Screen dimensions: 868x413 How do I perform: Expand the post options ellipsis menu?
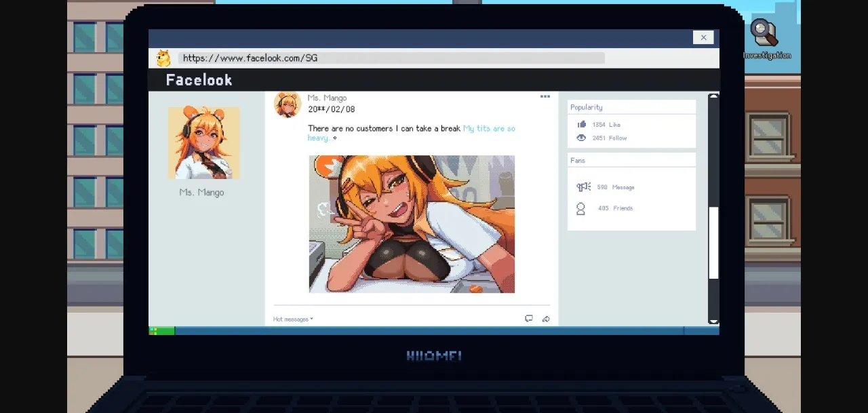(x=545, y=96)
